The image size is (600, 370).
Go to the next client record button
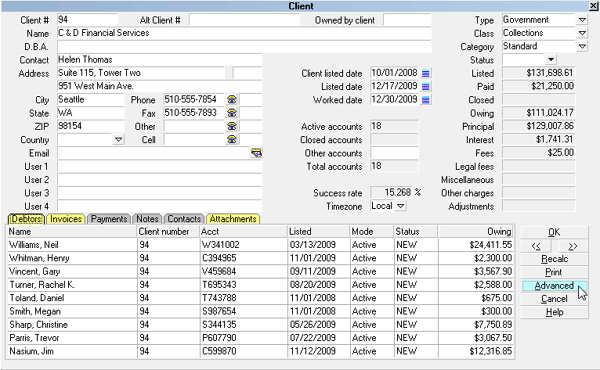tap(572, 246)
